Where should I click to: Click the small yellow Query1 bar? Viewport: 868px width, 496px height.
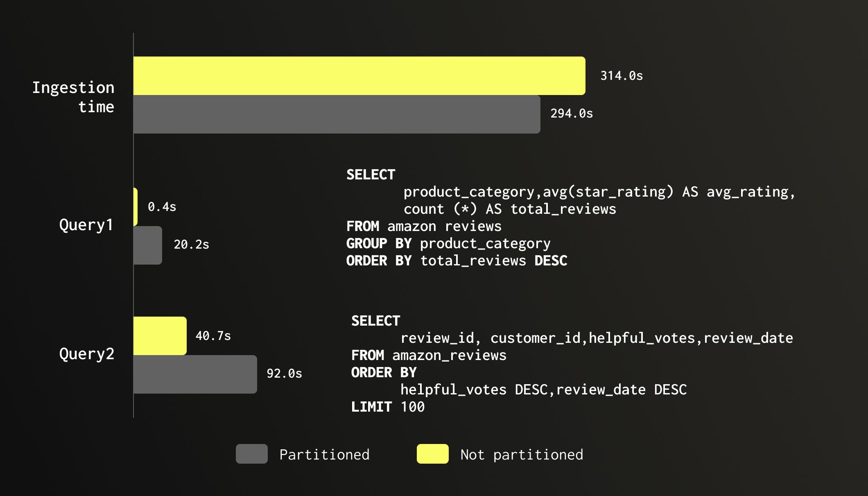[136, 207]
